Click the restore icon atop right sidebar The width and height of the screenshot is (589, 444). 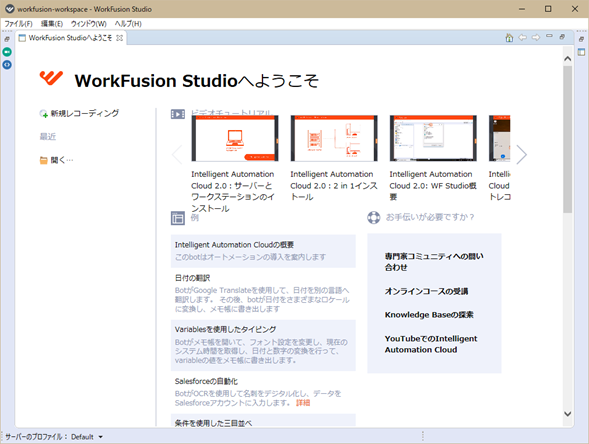tap(581, 39)
